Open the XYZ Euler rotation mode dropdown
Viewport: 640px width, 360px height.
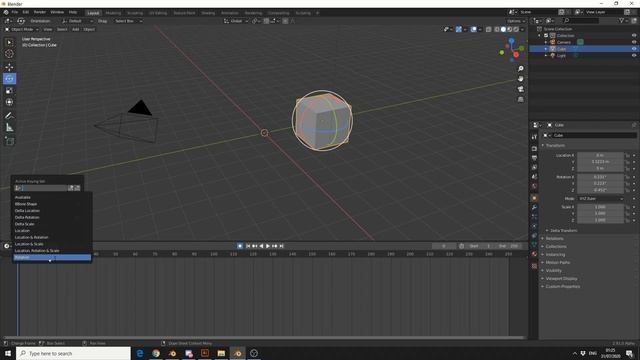pyautogui.click(x=600, y=198)
